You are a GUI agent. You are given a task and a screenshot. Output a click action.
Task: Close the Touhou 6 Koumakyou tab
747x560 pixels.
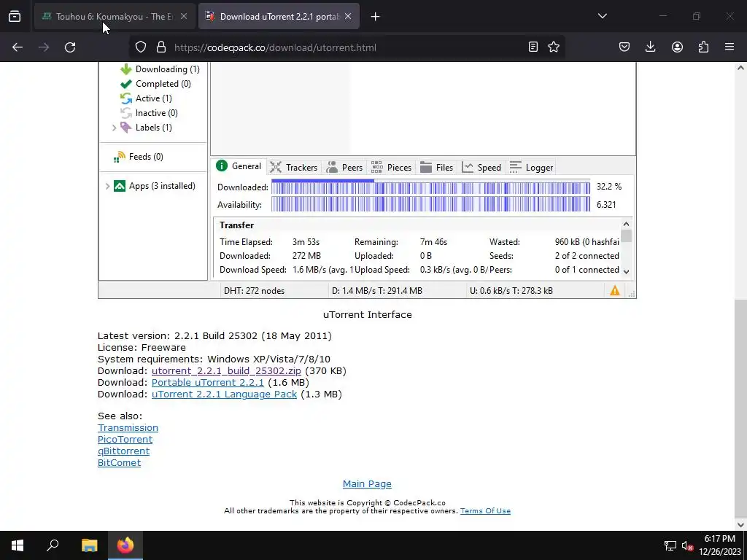point(184,16)
